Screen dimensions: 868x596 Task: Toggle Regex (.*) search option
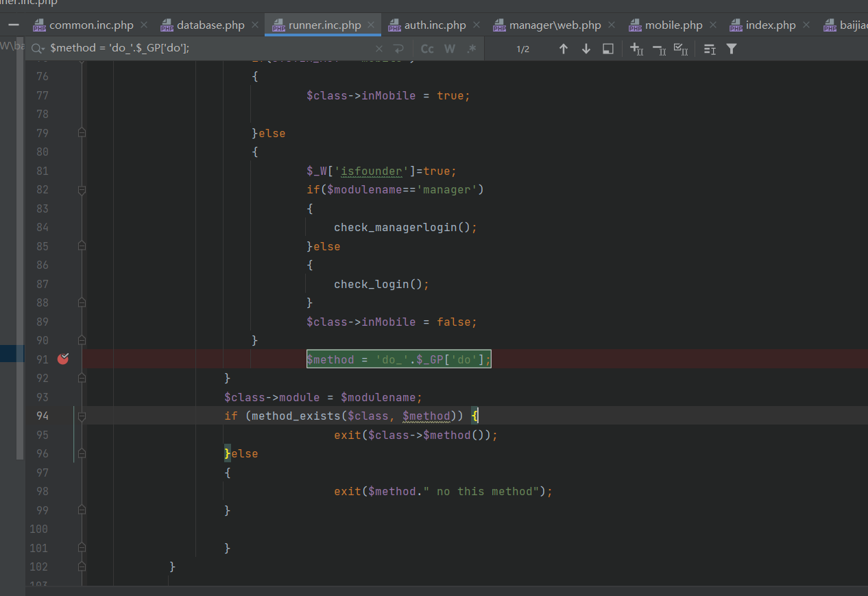point(472,49)
